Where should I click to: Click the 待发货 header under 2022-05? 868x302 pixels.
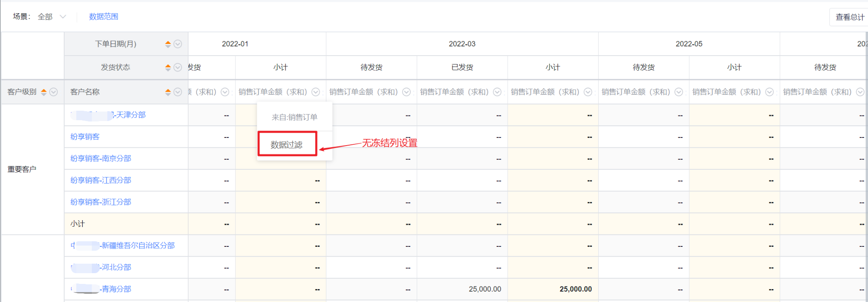pyautogui.click(x=643, y=67)
